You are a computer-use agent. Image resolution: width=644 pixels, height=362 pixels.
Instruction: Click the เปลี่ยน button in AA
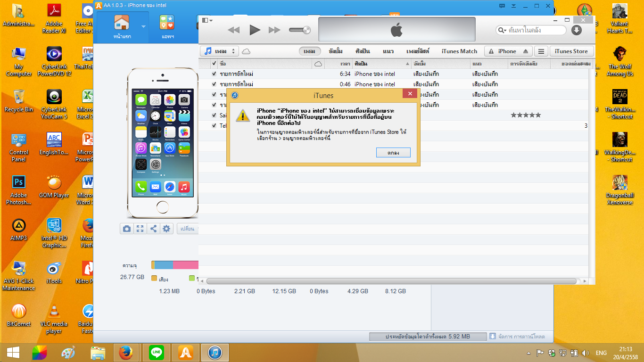pos(188,229)
